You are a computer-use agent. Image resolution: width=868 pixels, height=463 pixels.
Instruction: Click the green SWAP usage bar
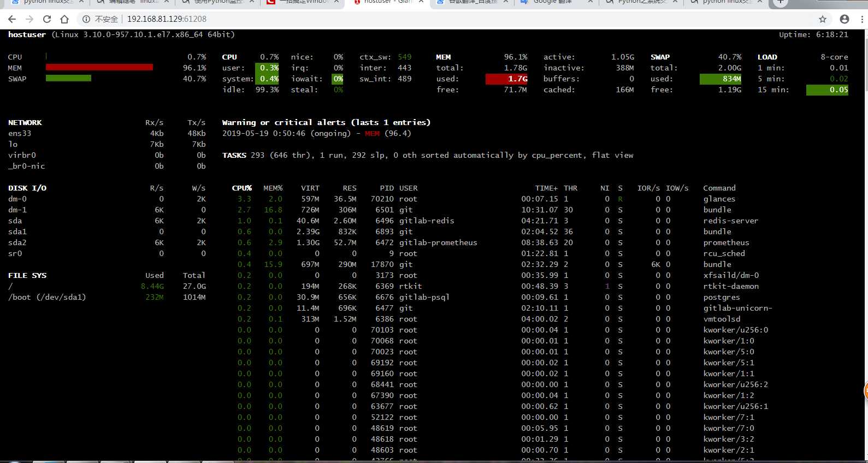pyautogui.click(x=68, y=78)
